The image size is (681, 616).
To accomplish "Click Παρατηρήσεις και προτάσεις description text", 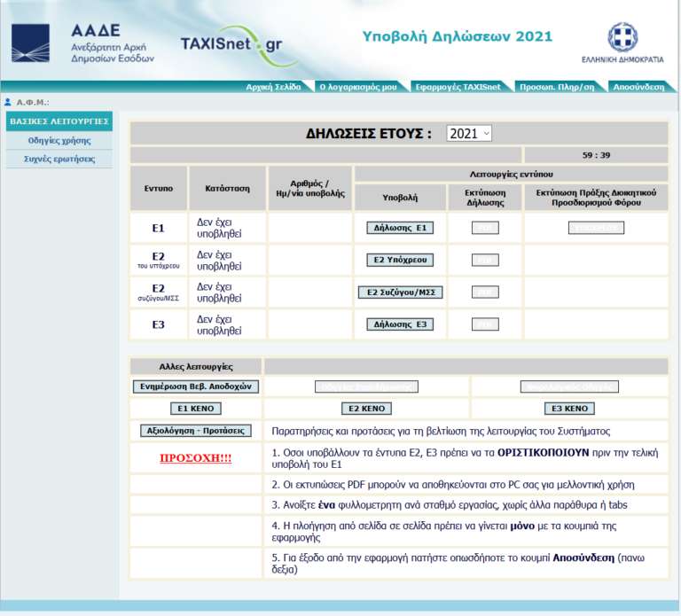I will tap(441, 431).
